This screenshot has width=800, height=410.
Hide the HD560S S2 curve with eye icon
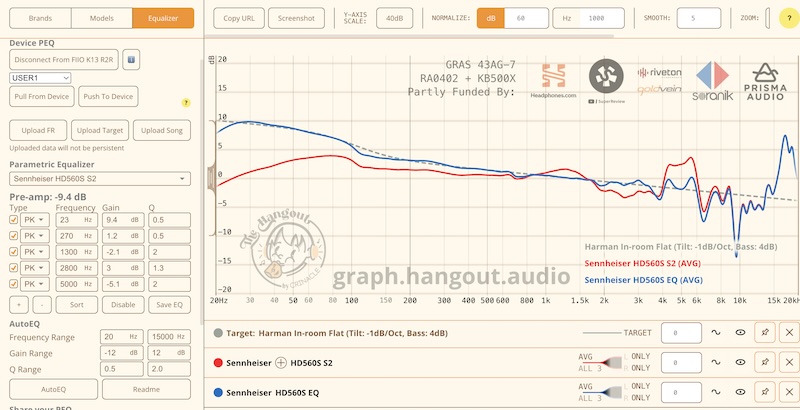click(x=740, y=363)
